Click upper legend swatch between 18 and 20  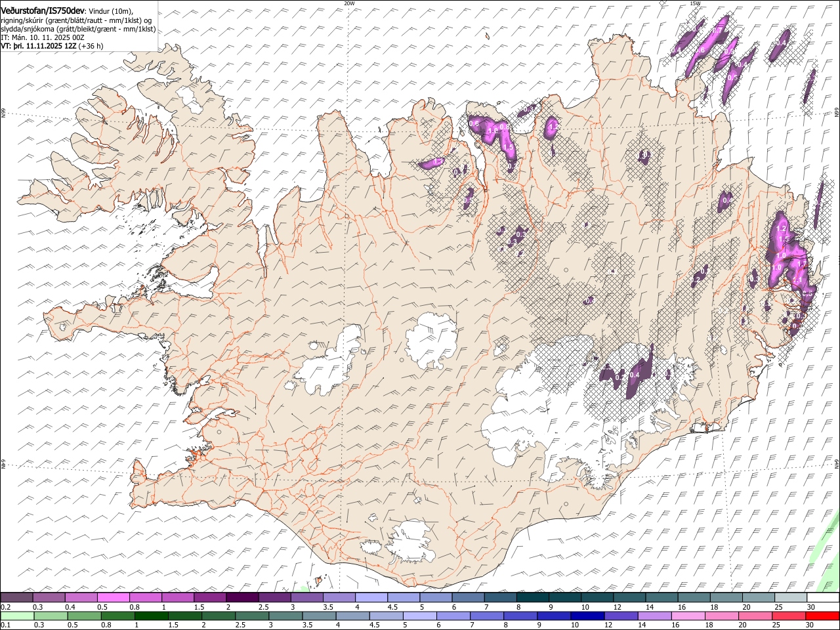click(x=726, y=597)
